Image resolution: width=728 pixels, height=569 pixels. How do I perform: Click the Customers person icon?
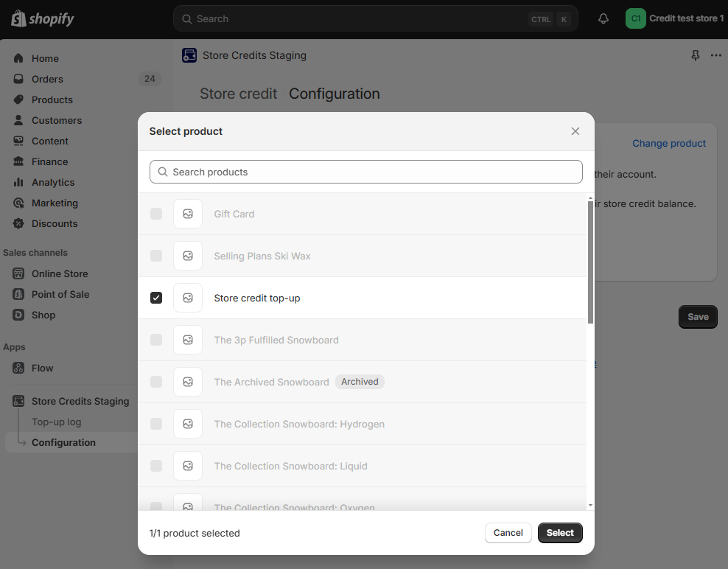[x=18, y=120]
